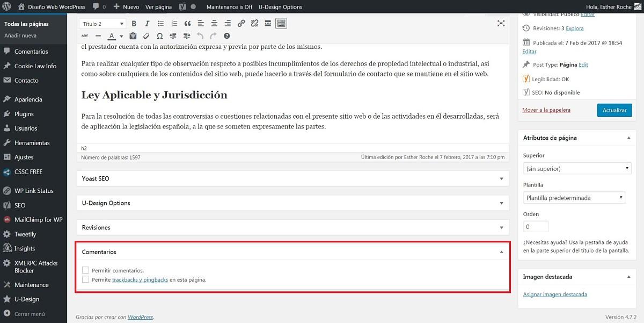Click the Mover a la papelera link

pos(546,110)
